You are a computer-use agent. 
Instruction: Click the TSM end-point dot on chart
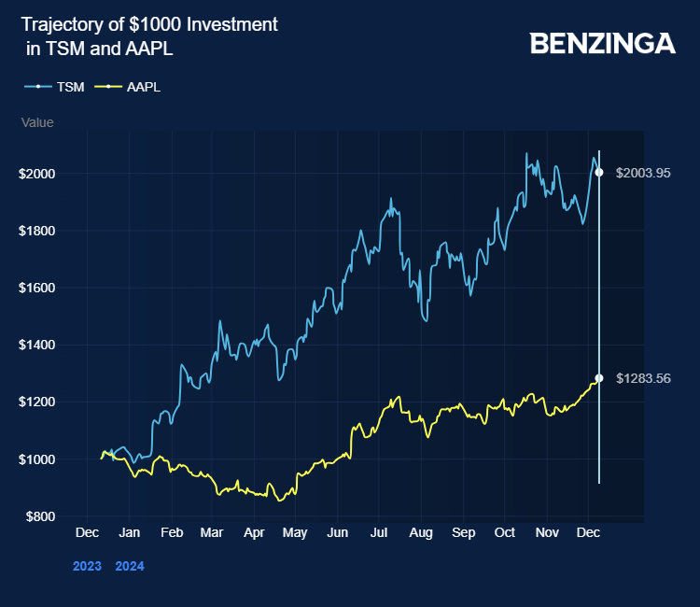tap(598, 172)
